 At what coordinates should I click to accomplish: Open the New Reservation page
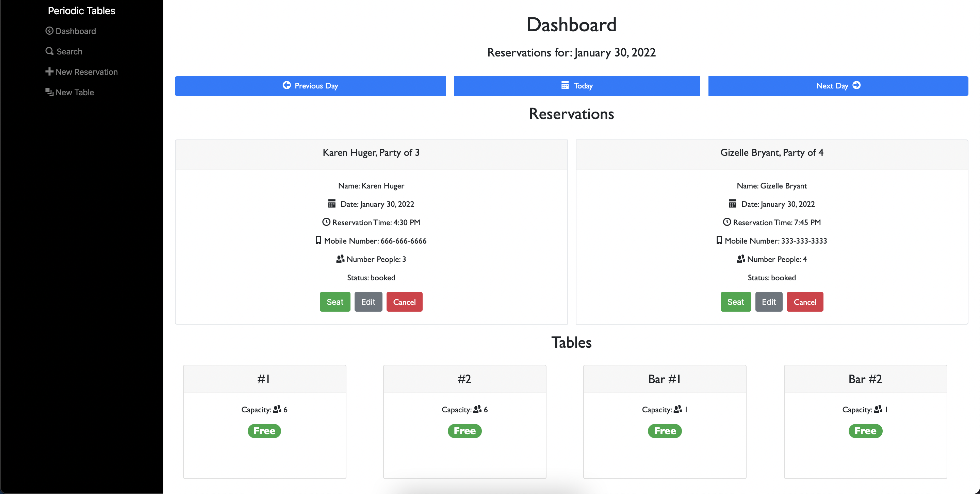[x=86, y=71]
